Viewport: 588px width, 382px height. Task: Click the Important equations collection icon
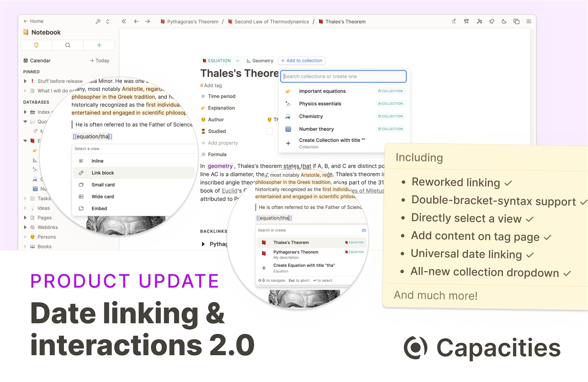point(288,90)
